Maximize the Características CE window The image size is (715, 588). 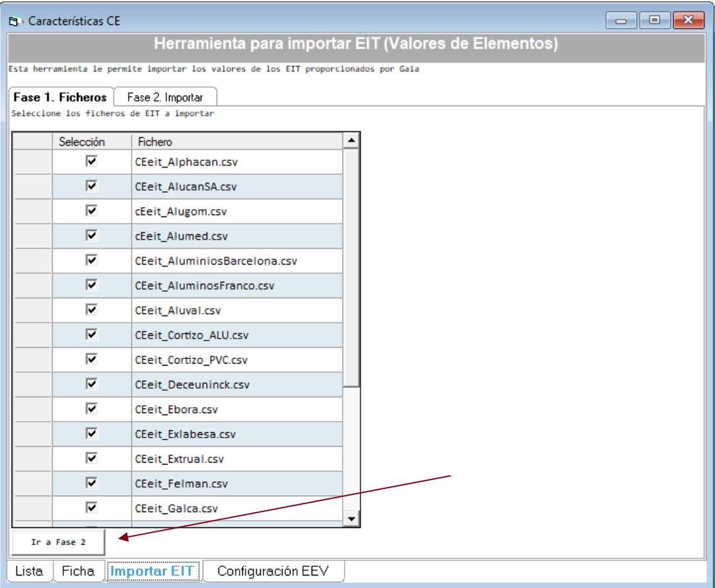[x=654, y=20]
